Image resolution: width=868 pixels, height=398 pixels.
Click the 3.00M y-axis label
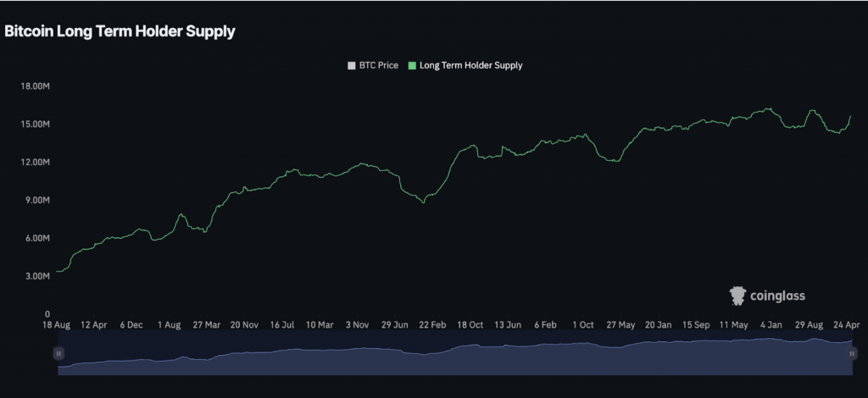point(39,276)
